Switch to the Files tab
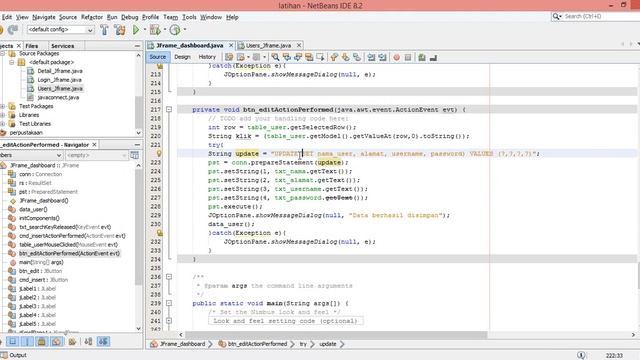This screenshot has width=640, height=360. [31, 46]
